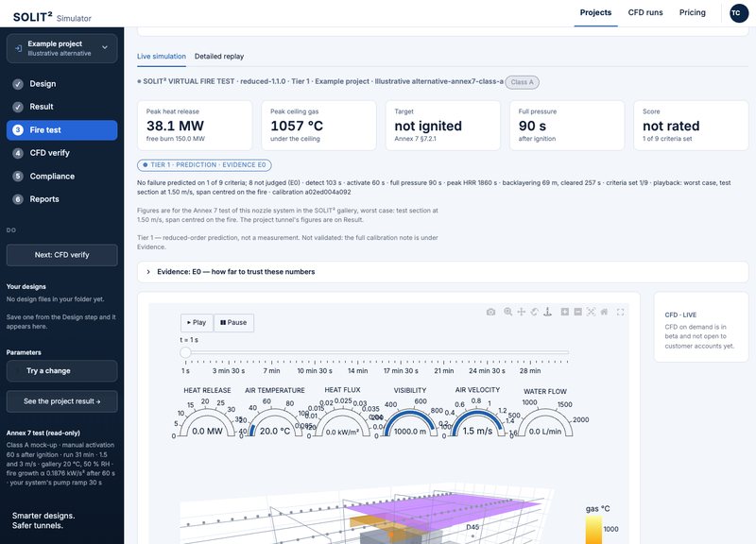This screenshot has height=544, width=756.
Task: Pause the simulation playback
Action: pos(233,322)
